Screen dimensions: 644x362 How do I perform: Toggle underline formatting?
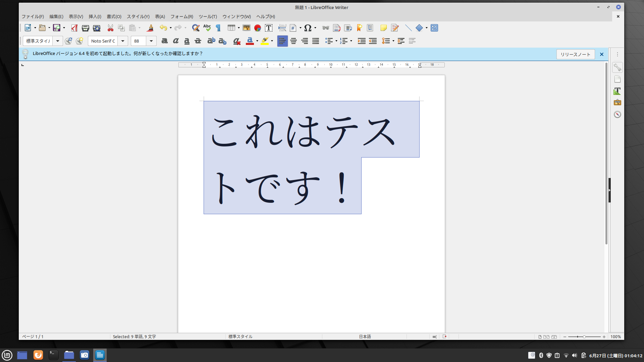187,41
